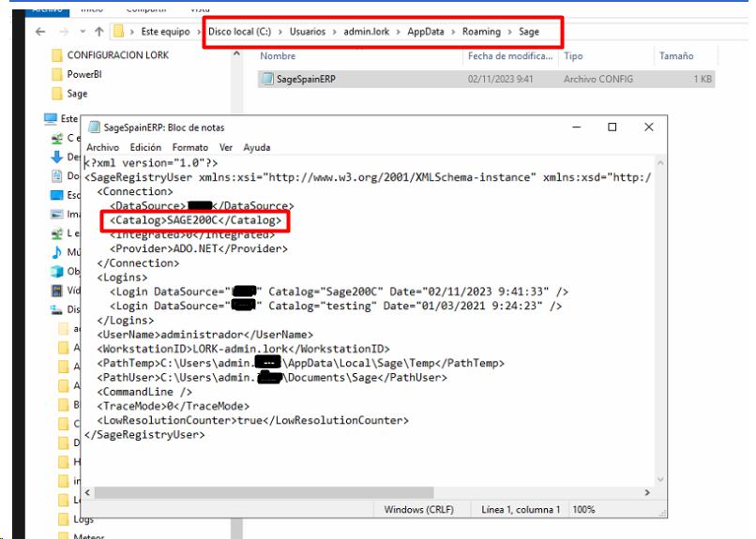The width and height of the screenshot is (756, 539).
Task: Click the music note icon in navigation tree
Action: 57,252
